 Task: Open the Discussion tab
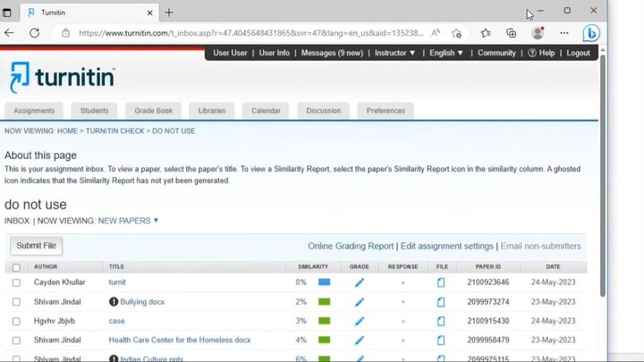[x=324, y=111]
